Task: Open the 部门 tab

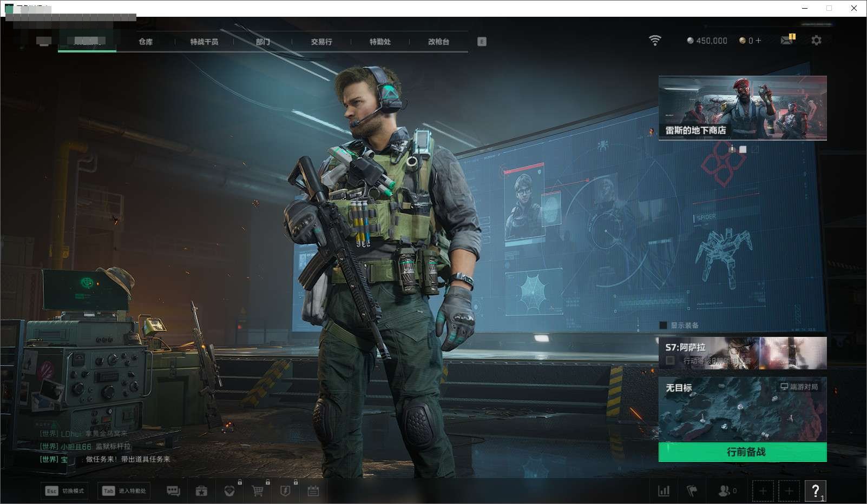Action: tap(262, 42)
